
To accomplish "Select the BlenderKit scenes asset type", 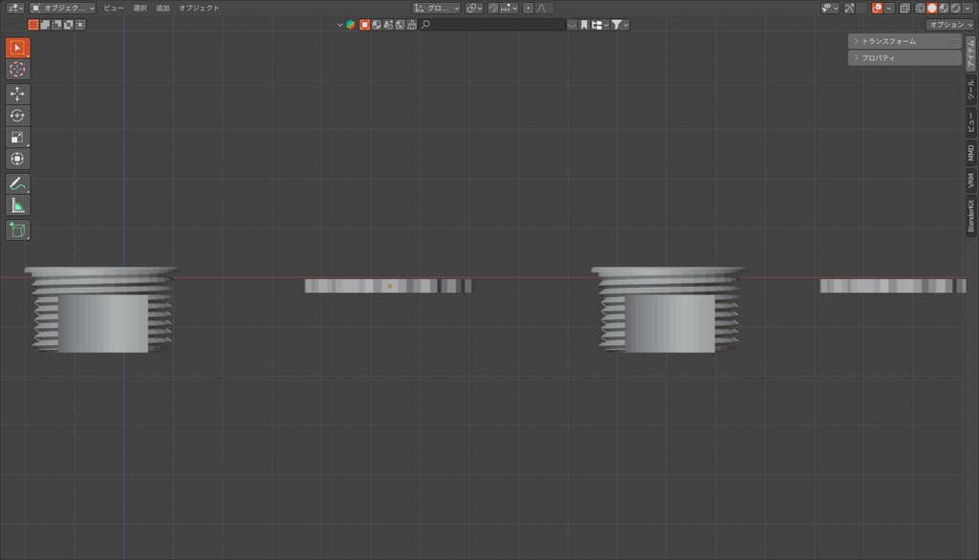I will click(x=388, y=24).
